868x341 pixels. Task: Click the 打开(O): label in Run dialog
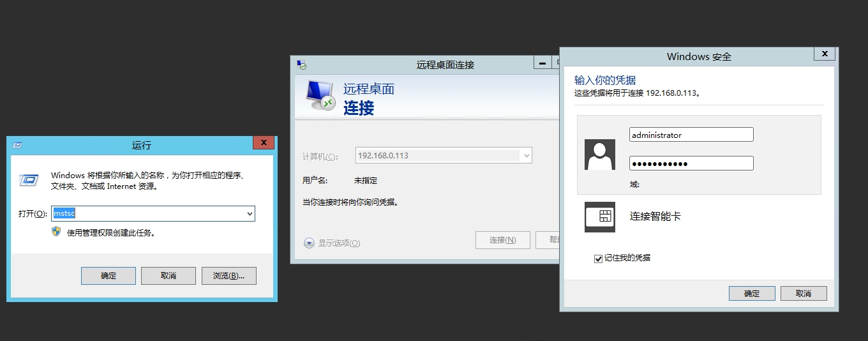(x=33, y=214)
